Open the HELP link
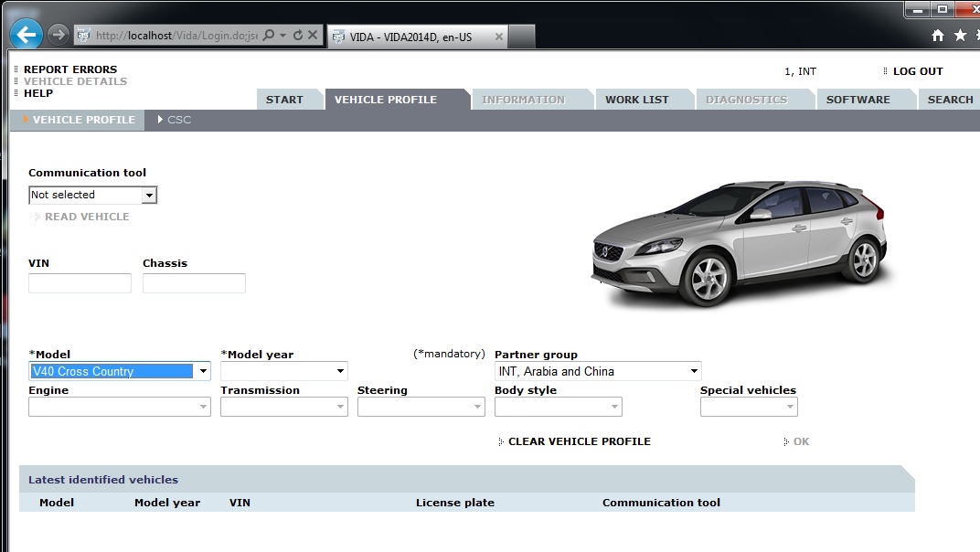 pyautogui.click(x=38, y=93)
